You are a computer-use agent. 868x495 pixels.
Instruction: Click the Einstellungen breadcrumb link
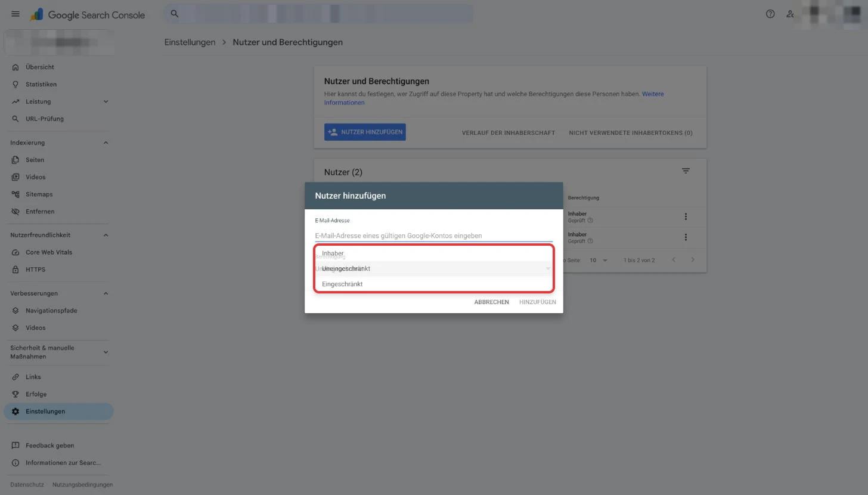tap(190, 42)
